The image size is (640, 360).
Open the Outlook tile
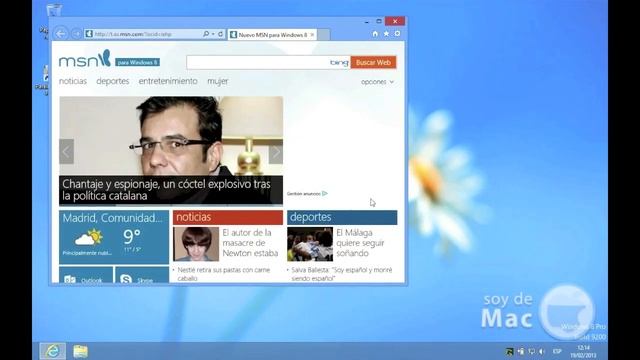pos(86,275)
